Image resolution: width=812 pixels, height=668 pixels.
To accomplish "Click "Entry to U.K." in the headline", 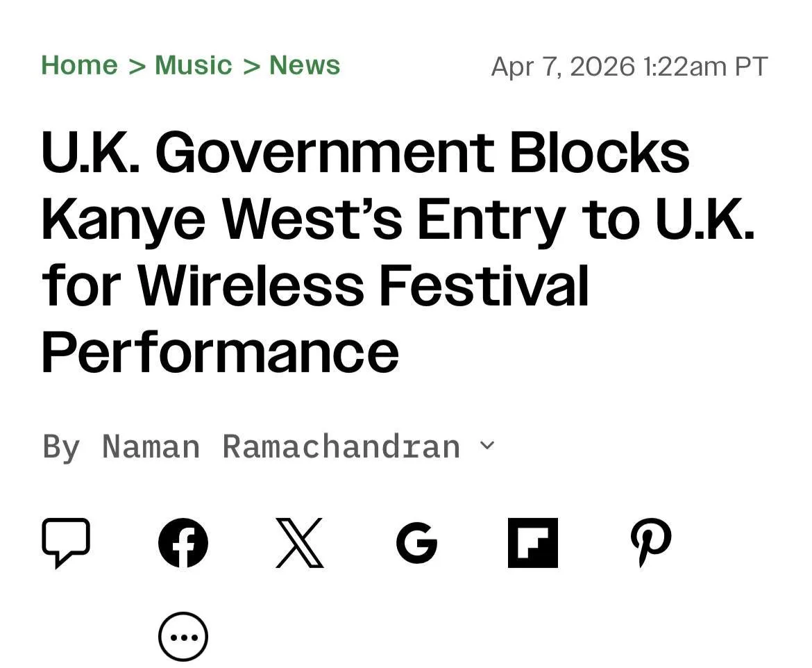I will (x=586, y=219).
